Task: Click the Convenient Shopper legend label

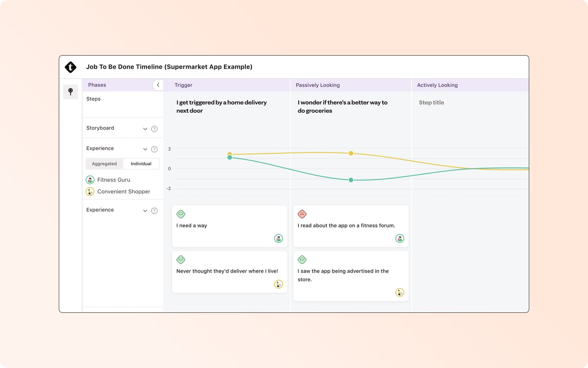Action: pos(124,191)
